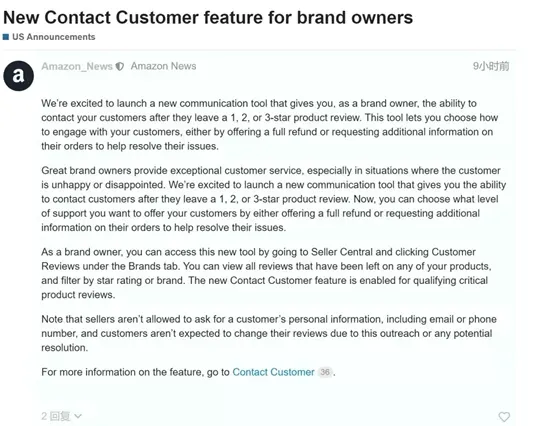Image resolution: width=544 pixels, height=426 pixels.
Task: Like the post with the heart icon
Action: point(504,416)
